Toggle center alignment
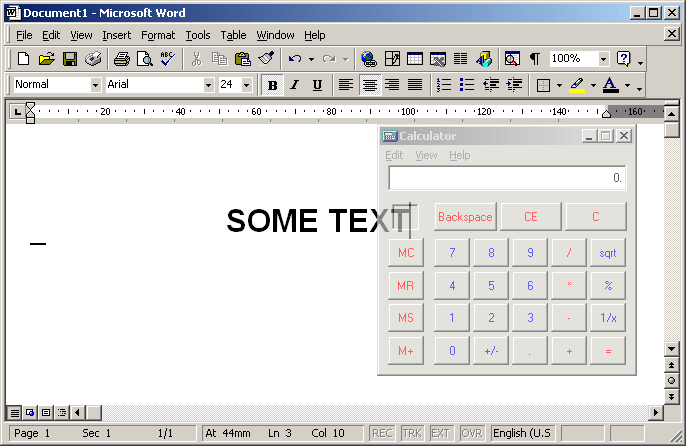Screen dimensions: 686x446 coord(369,84)
